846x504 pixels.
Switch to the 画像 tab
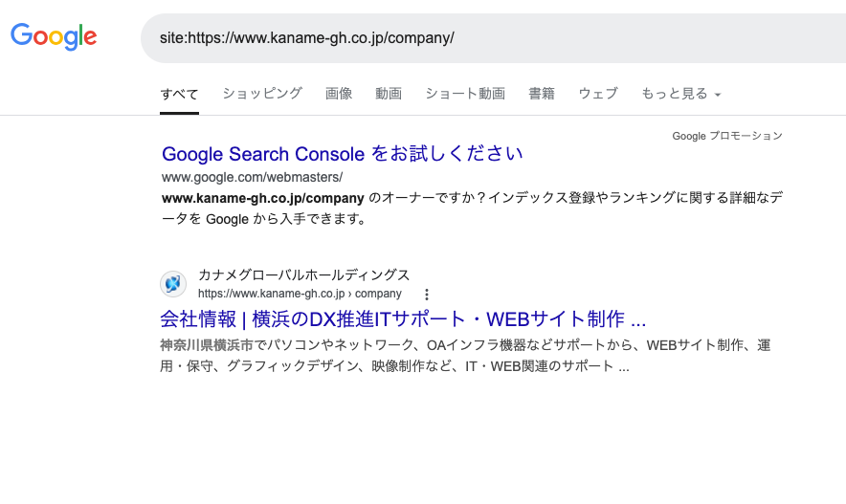339,94
